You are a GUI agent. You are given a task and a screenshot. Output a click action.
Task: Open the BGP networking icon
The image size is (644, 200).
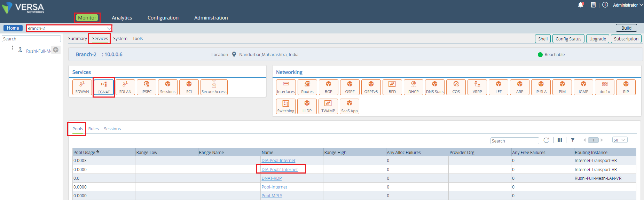[x=329, y=87]
